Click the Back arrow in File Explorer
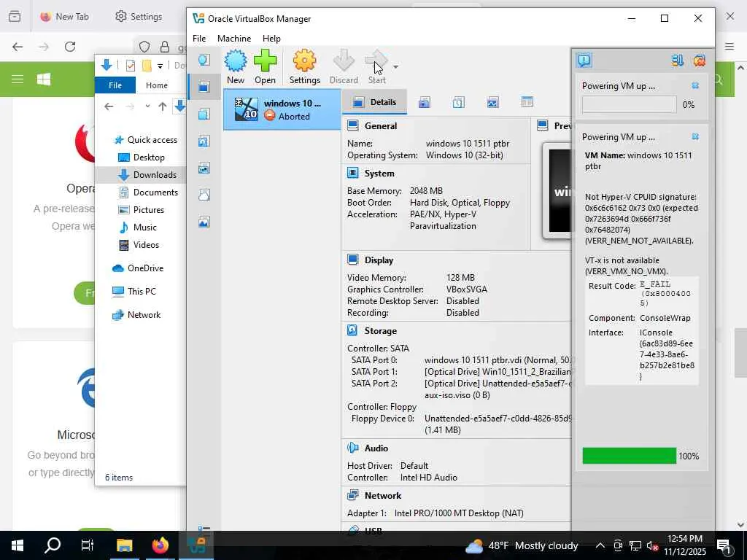747x560 pixels. tap(109, 106)
